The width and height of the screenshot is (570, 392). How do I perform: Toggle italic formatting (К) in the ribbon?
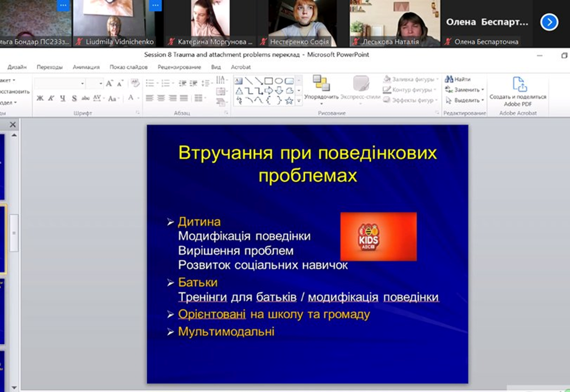[51, 98]
